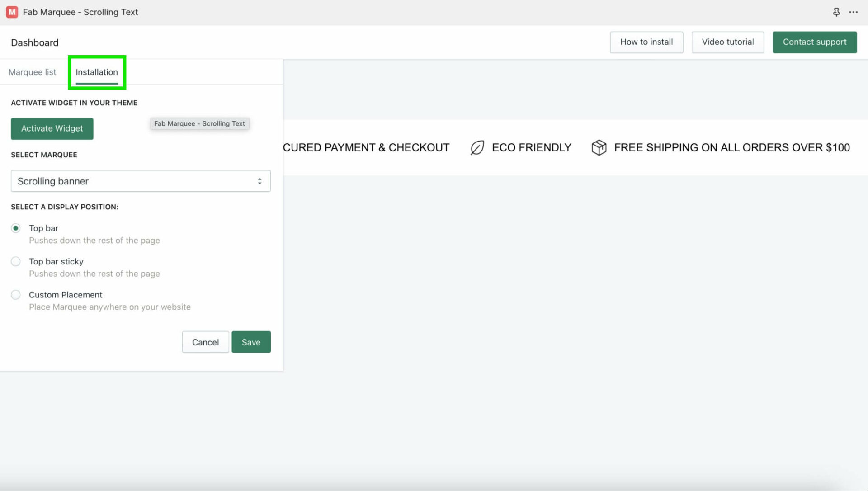Open the Select Marquee dropdown
The image size is (868, 491).
click(141, 181)
